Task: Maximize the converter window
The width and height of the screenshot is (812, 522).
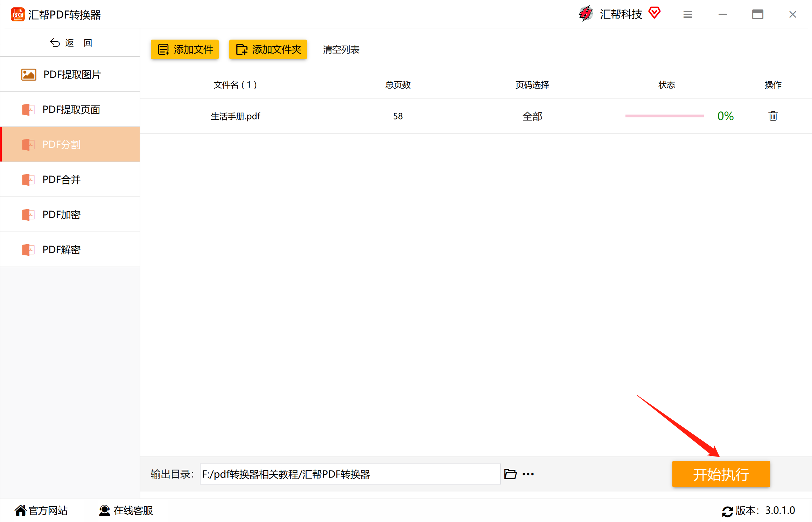Action: (758, 14)
